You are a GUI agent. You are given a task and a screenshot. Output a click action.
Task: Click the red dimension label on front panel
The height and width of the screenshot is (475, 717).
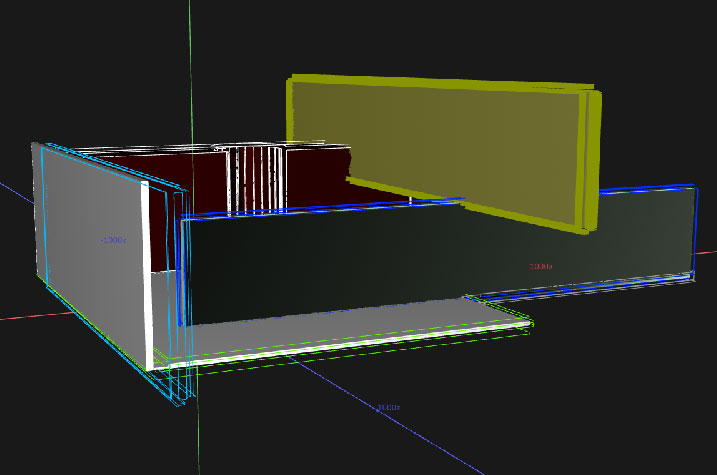(540, 266)
